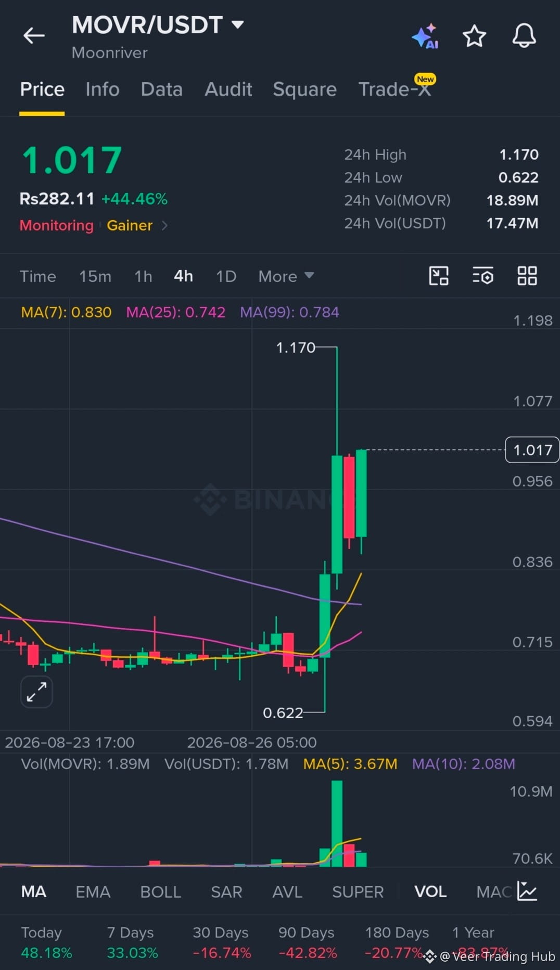Tap the 0.622 low label on chart

283,712
